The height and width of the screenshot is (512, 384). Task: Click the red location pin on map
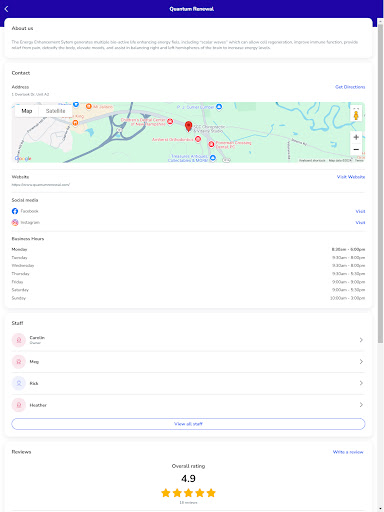tap(188, 126)
